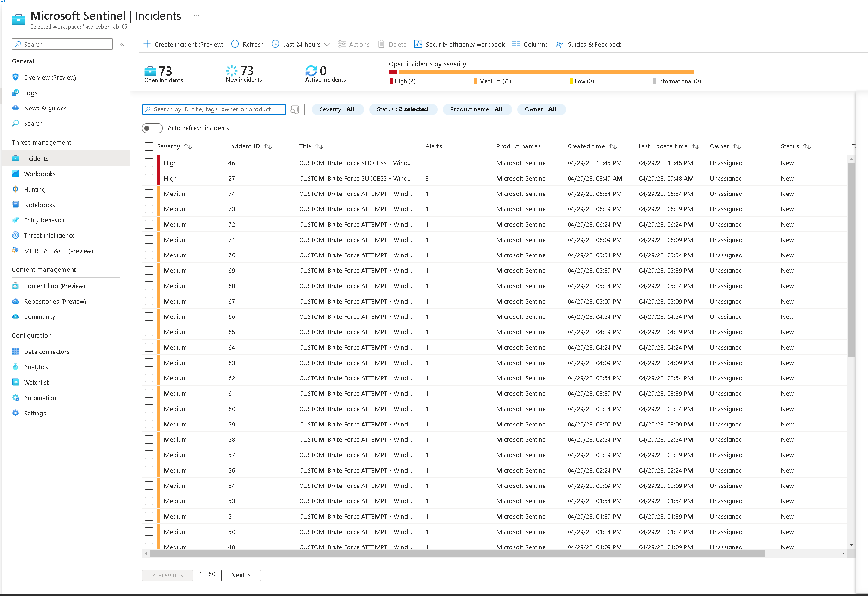
Task: Tick the checkbox for incident 54
Action: (x=149, y=486)
